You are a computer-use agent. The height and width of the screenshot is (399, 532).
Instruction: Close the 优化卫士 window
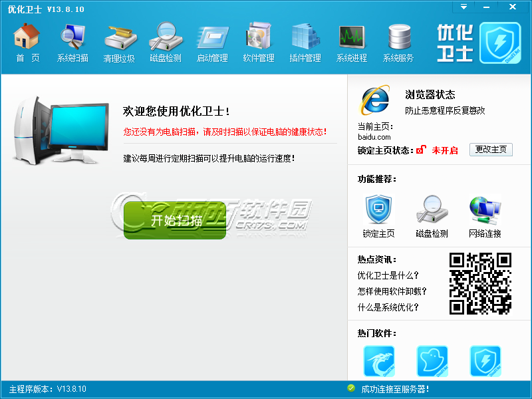pyautogui.click(x=513, y=7)
